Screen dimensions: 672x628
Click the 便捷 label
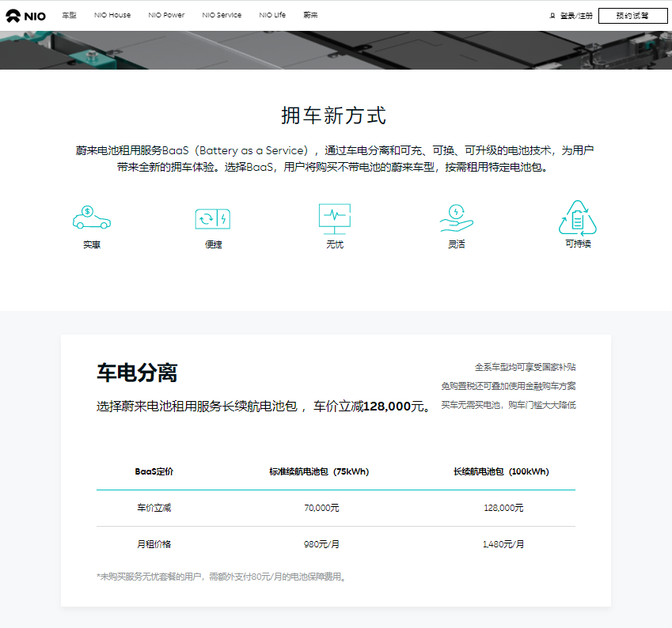click(214, 244)
